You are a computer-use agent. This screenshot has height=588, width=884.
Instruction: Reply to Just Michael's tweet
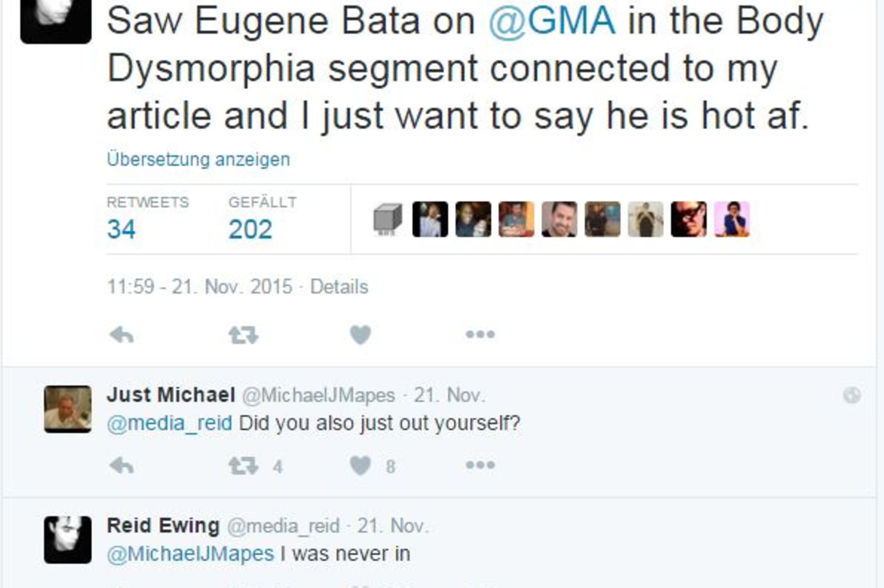click(122, 466)
